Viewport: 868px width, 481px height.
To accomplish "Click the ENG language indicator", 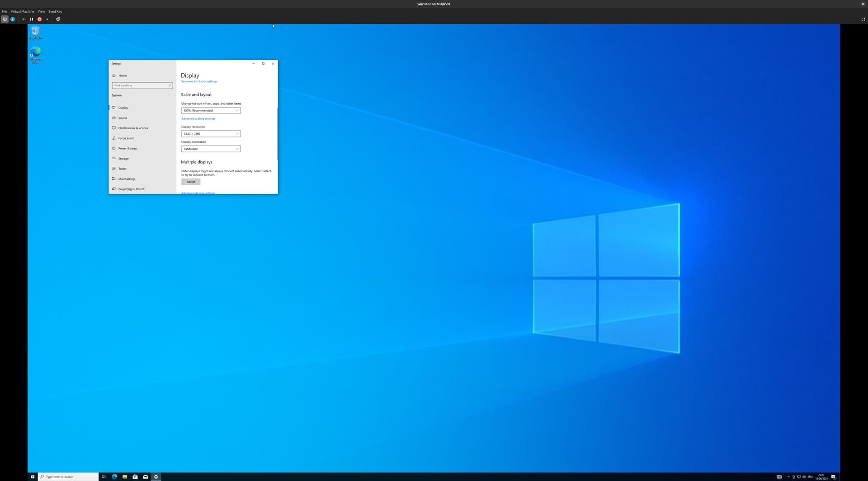I will (810, 476).
